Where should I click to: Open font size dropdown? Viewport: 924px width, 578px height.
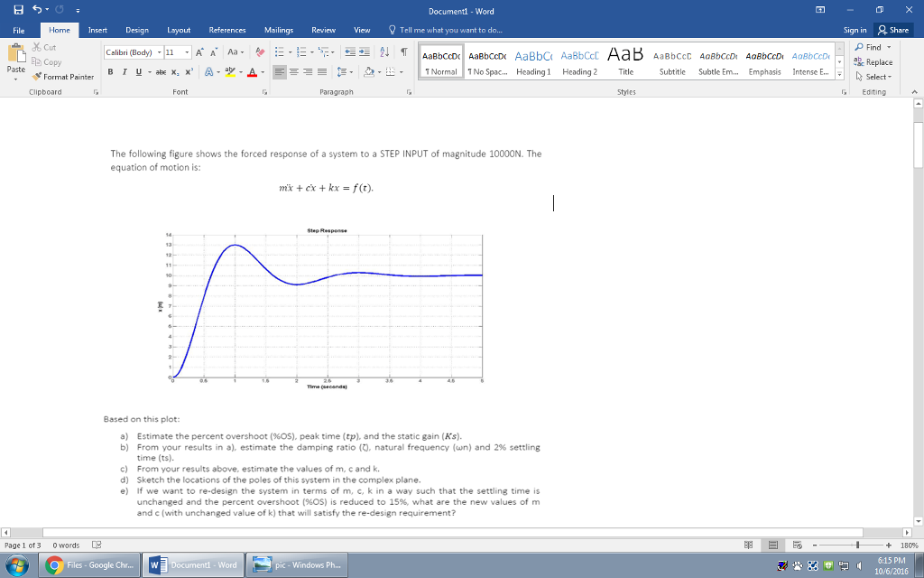[x=188, y=52]
